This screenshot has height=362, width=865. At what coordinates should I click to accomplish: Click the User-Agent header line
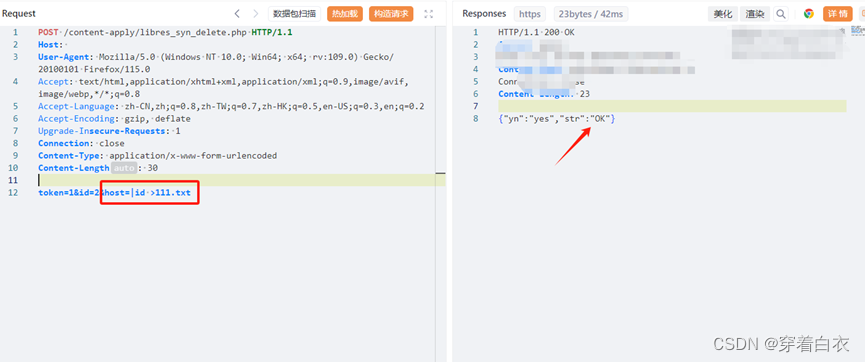click(x=216, y=63)
